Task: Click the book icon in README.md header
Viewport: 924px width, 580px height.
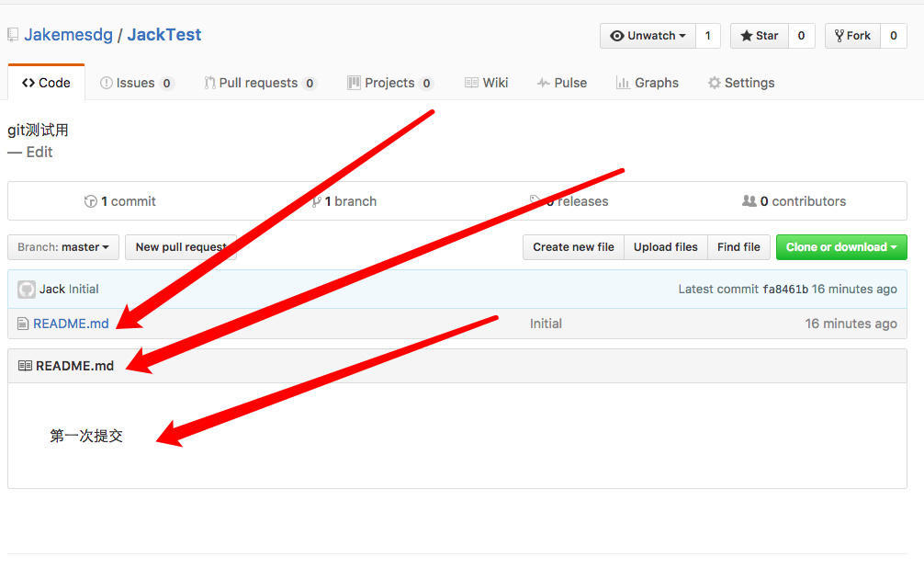Action: [x=25, y=366]
